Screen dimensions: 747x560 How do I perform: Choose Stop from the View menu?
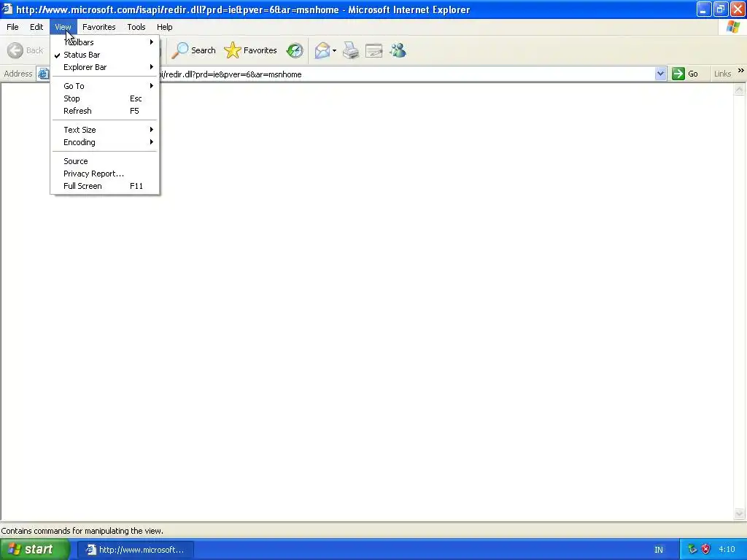click(x=105, y=98)
